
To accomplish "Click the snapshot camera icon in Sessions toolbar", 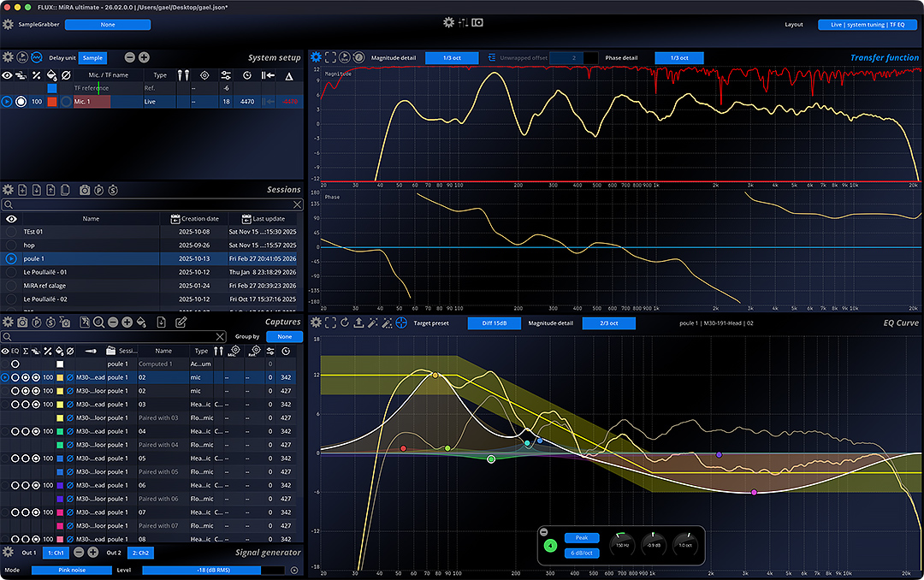I will point(85,190).
